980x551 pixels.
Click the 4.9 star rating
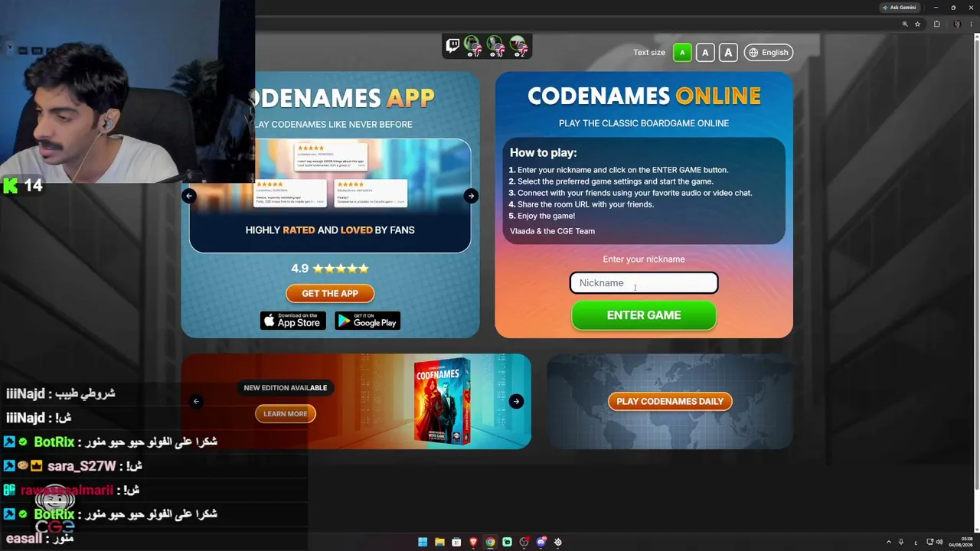pyautogui.click(x=330, y=269)
